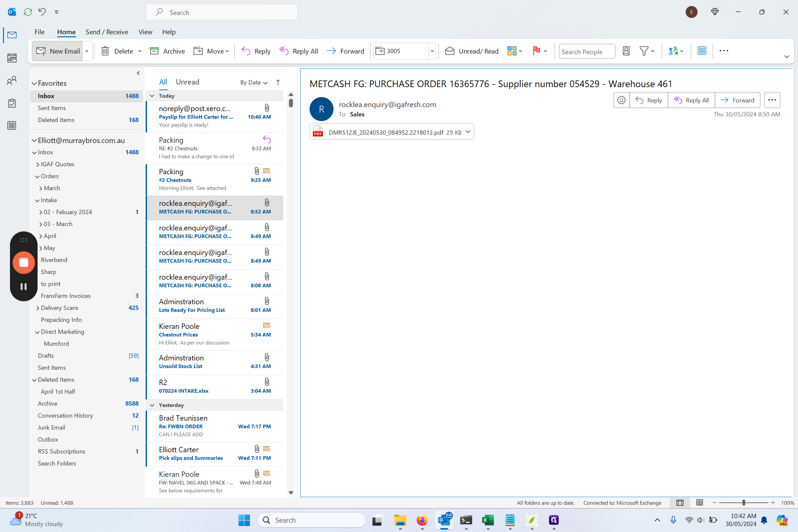Click the zoom out minus button
This screenshot has height=532, width=798.
[714, 502]
